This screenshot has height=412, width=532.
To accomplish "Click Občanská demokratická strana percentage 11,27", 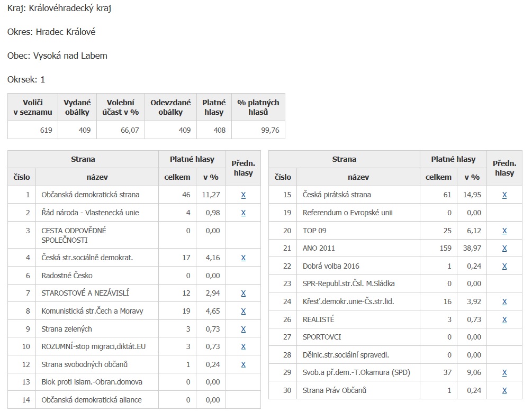I will point(211,195).
